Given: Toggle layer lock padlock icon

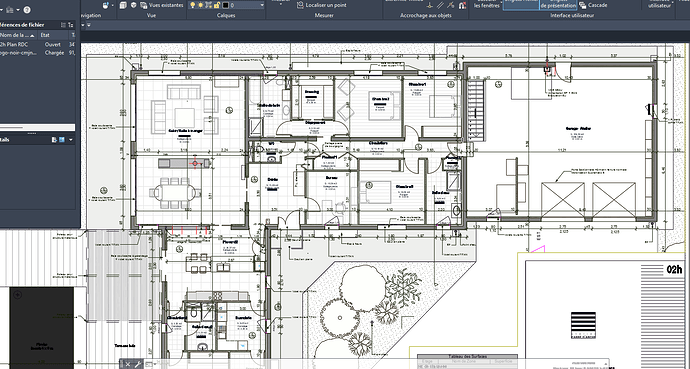Looking at the screenshot, I should [x=217, y=5].
